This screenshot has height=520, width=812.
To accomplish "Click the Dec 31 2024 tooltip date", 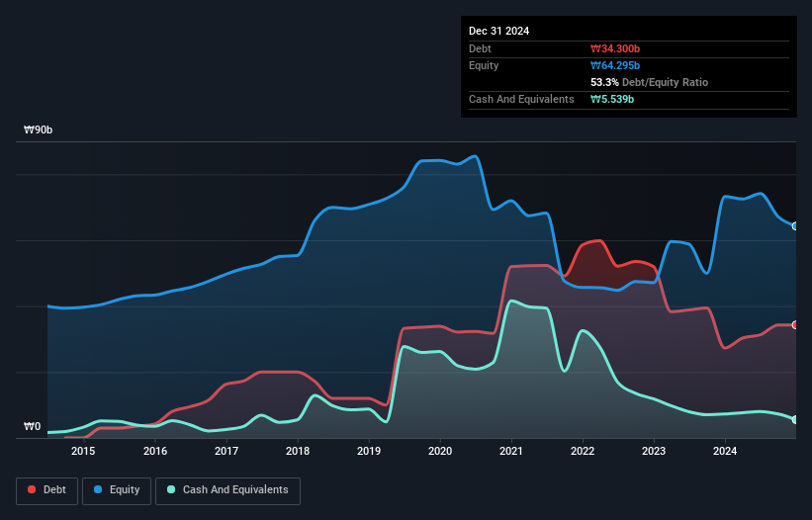I will pyautogui.click(x=498, y=31).
